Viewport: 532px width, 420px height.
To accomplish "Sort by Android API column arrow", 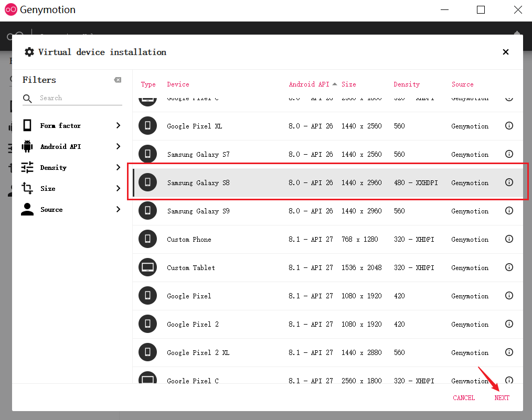I will coord(335,84).
